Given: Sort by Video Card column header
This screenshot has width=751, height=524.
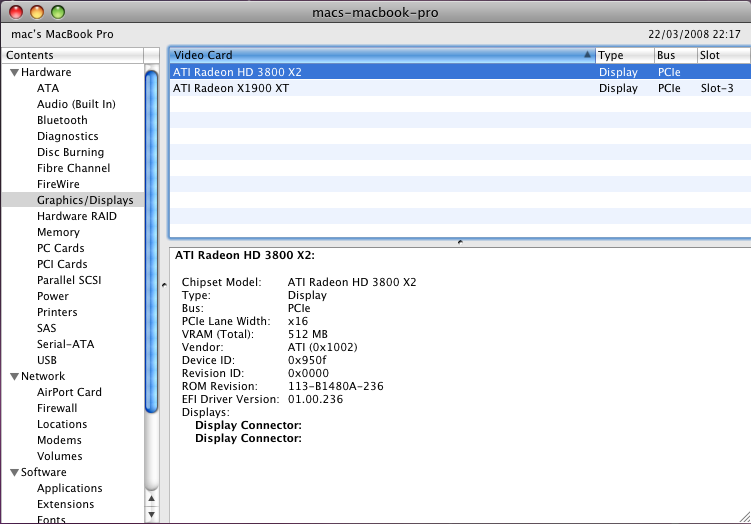Looking at the screenshot, I should 382,55.
